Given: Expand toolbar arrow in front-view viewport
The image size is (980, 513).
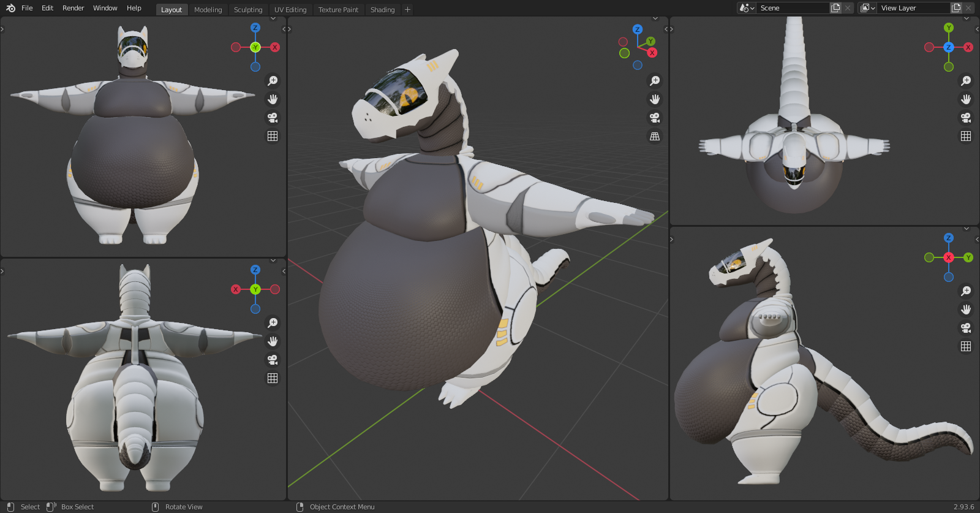Looking at the screenshot, I should pos(2,29).
